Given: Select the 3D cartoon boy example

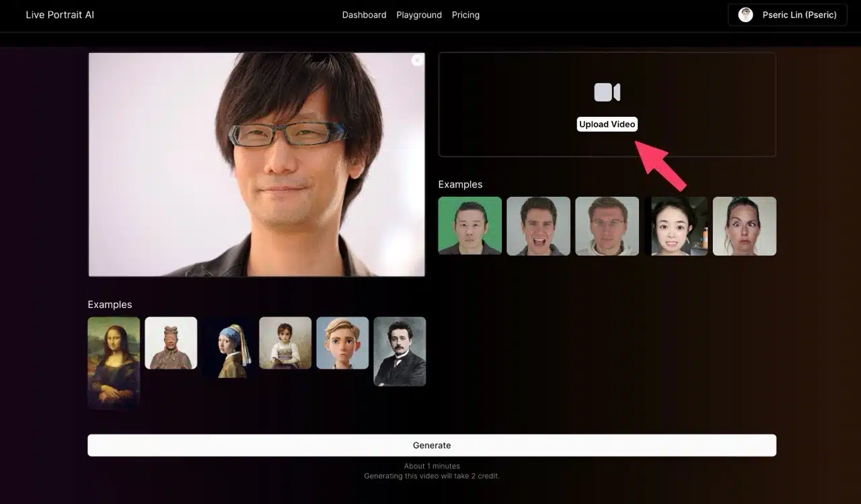Looking at the screenshot, I should 342,343.
